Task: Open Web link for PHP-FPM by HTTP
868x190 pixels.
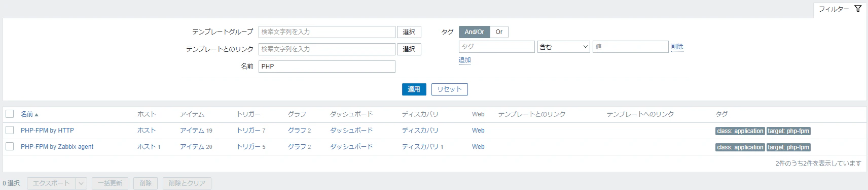Action: click(478, 131)
